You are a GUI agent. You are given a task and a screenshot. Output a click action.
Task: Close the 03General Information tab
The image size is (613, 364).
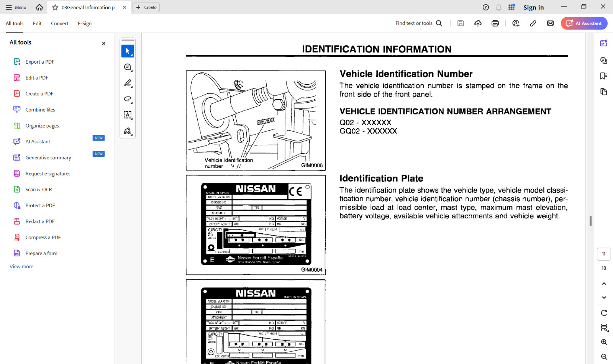coord(125,7)
